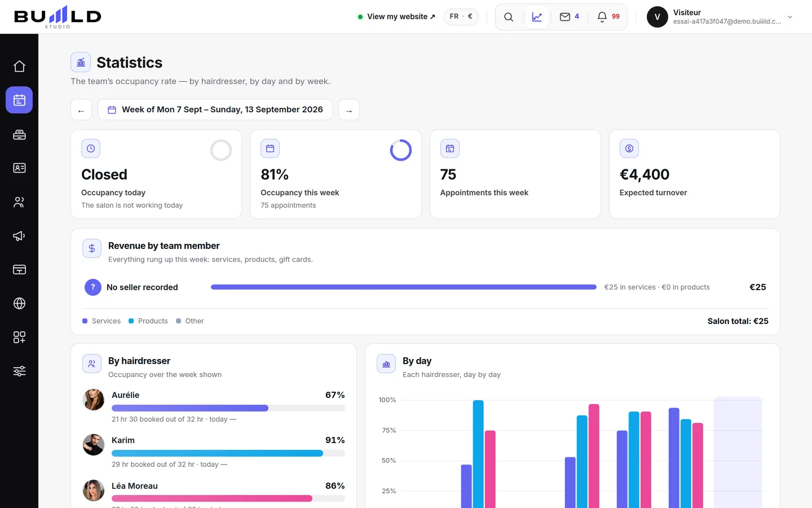The width and height of the screenshot is (812, 508).
Task: Toggle the Other legend item
Action: pos(190,321)
